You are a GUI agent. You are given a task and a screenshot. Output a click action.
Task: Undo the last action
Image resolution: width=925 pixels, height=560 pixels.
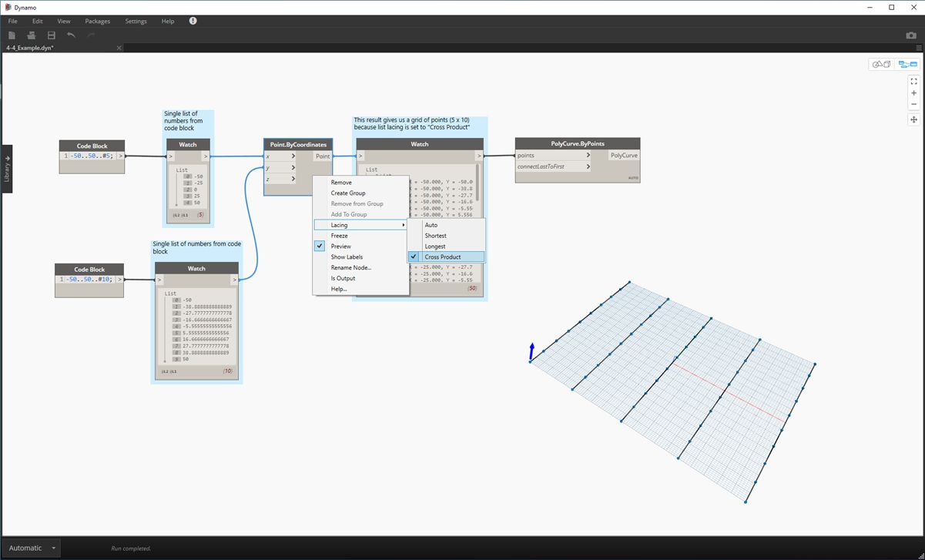pos(71,35)
